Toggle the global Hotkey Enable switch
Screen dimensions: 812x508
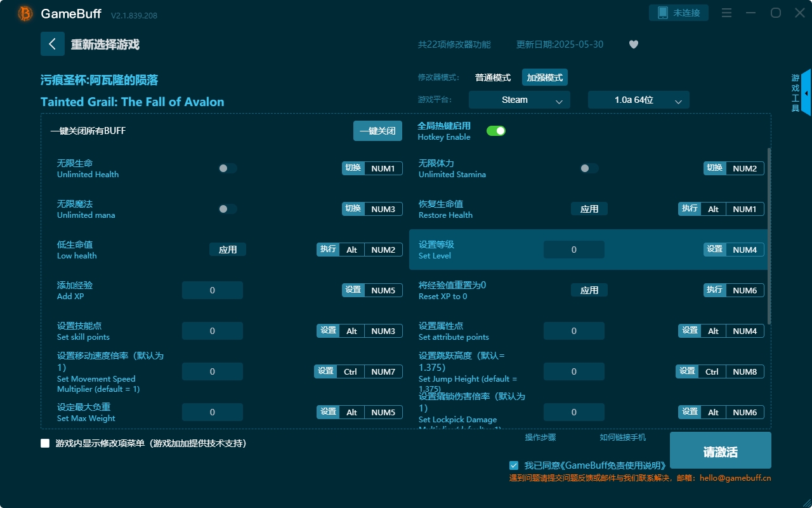pyautogui.click(x=495, y=131)
